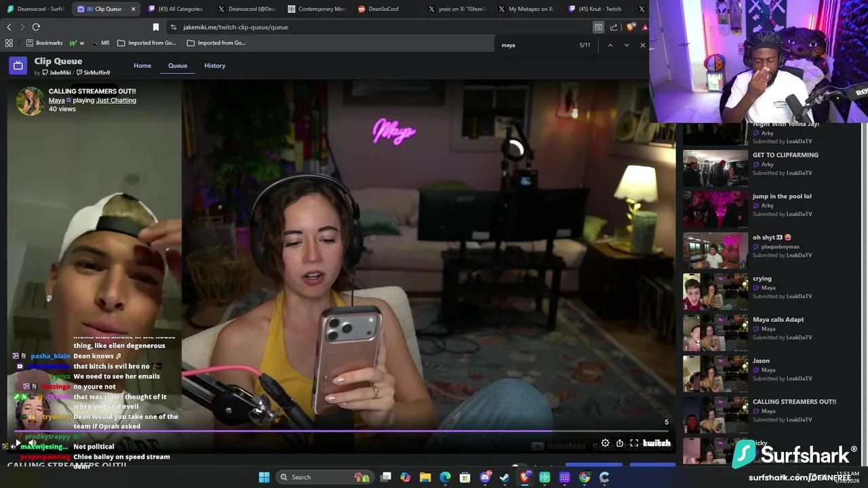The width and height of the screenshot is (868, 488).
Task: Open the JakeMiki author link
Action: point(56,73)
